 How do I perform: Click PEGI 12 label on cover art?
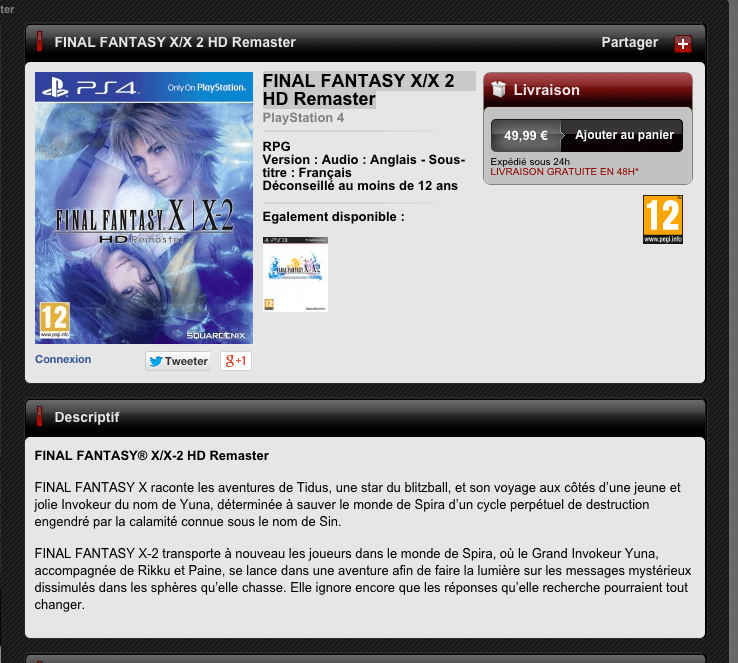(x=55, y=320)
